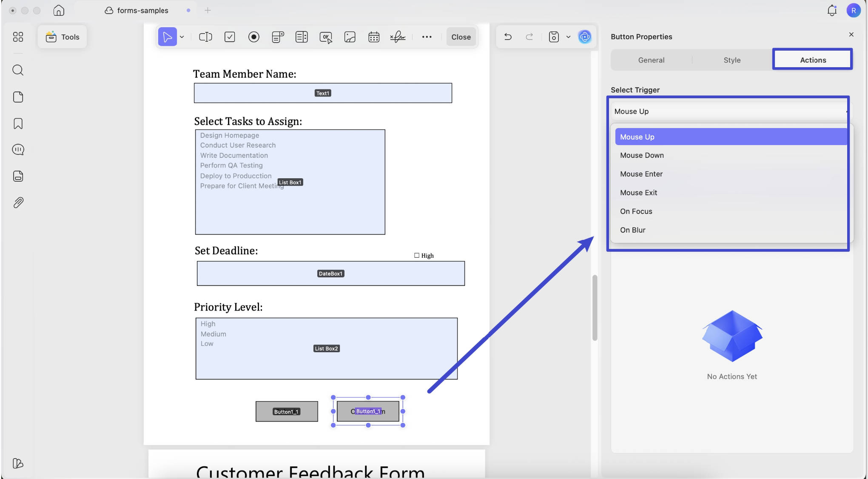Expand the save options chevron

568,37
